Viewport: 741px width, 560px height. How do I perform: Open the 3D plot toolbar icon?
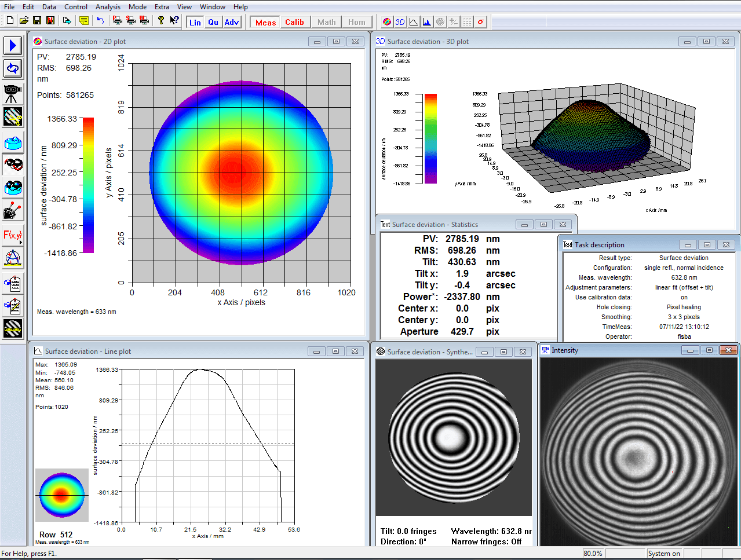[x=400, y=22]
